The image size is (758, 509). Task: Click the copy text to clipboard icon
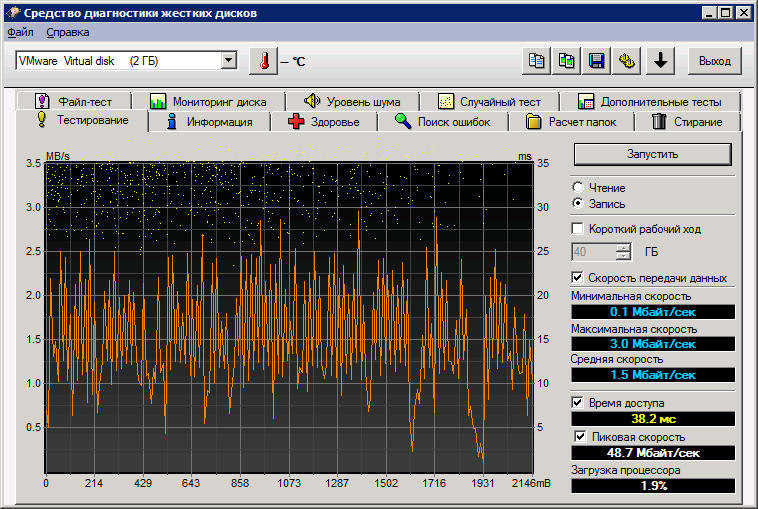pos(537,61)
